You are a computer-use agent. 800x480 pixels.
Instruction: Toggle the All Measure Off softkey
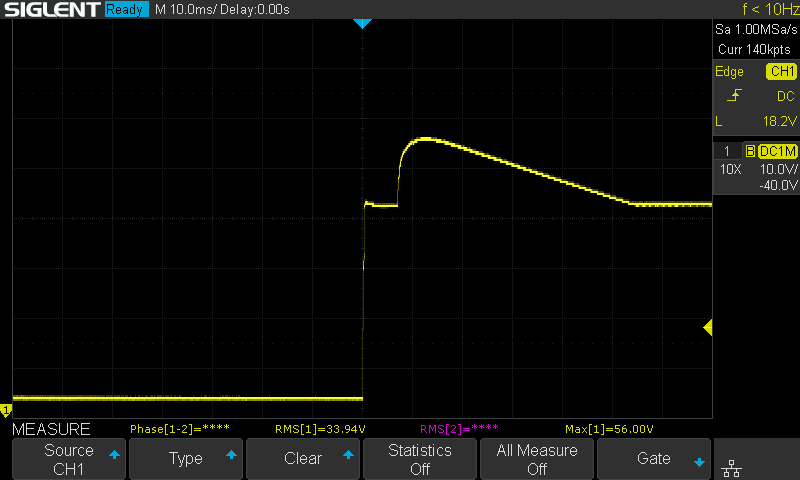pos(537,459)
